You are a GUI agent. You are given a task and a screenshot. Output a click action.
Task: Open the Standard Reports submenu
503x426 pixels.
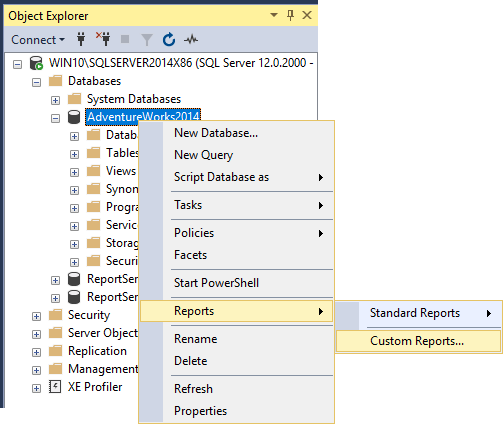tap(419, 313)
